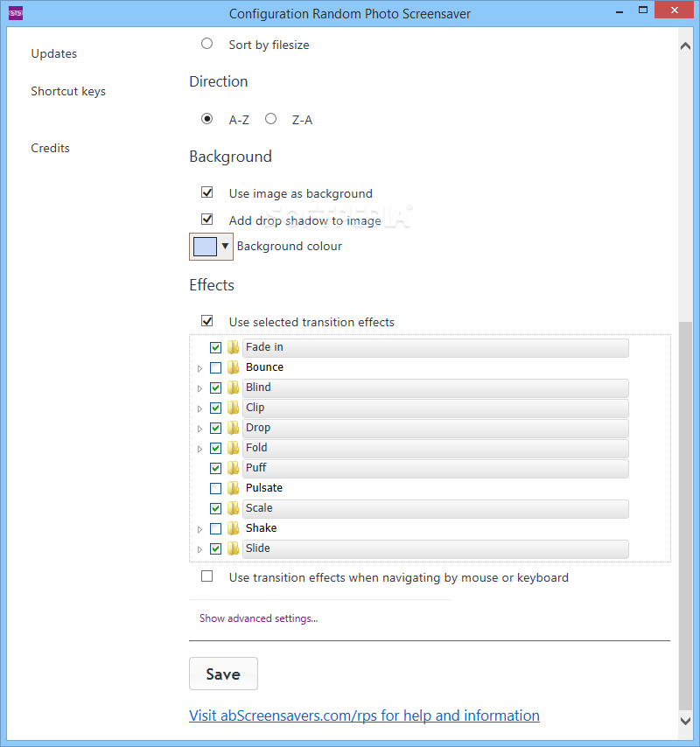Maximize the configuration window

pos(643,10)
